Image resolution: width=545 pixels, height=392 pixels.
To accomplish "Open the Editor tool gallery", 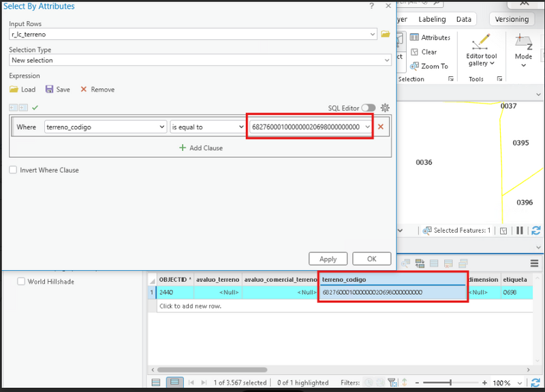I will click(x=482, y=51).
